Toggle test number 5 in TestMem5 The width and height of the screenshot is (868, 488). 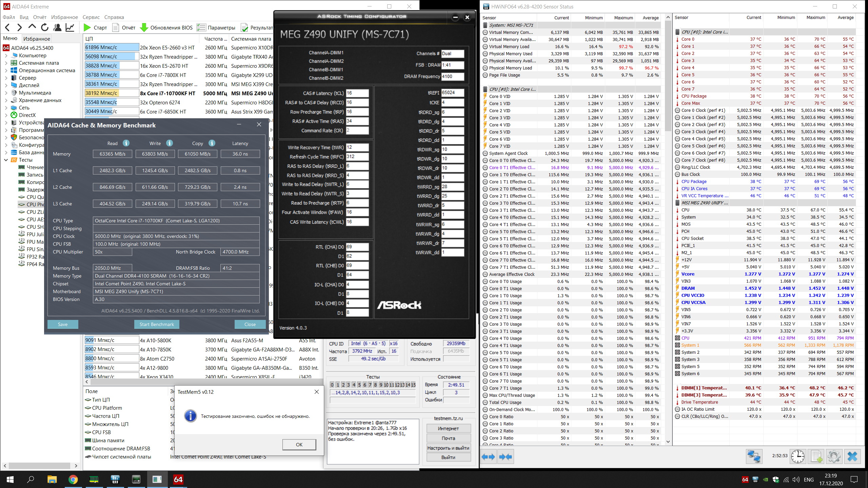pyautogui.click(x=359, y=385)
